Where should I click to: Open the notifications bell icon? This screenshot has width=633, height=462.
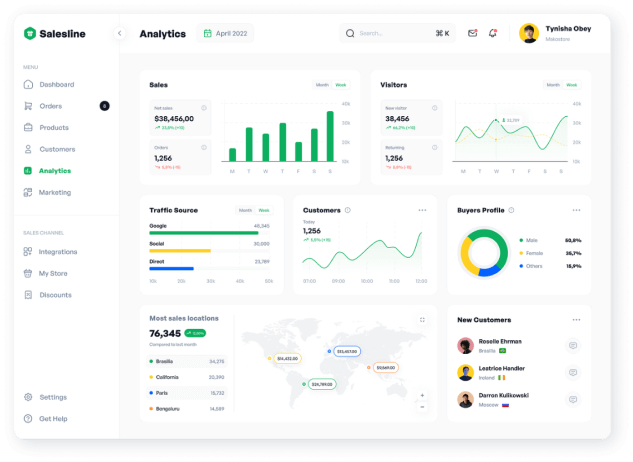[x=492, y=33]
